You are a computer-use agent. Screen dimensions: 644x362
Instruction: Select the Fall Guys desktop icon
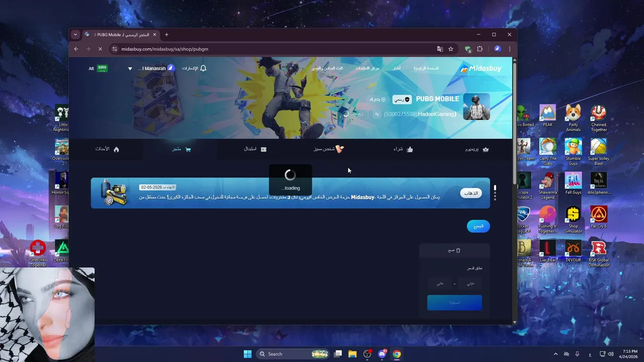573,184
